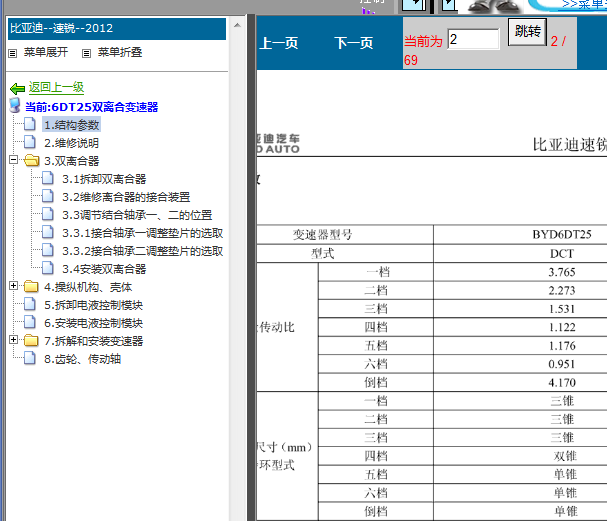Viewport: 607px width, 521px height.
Task: Click the document icon beside 6.安装电液控制模块
Action: (29, 322)
